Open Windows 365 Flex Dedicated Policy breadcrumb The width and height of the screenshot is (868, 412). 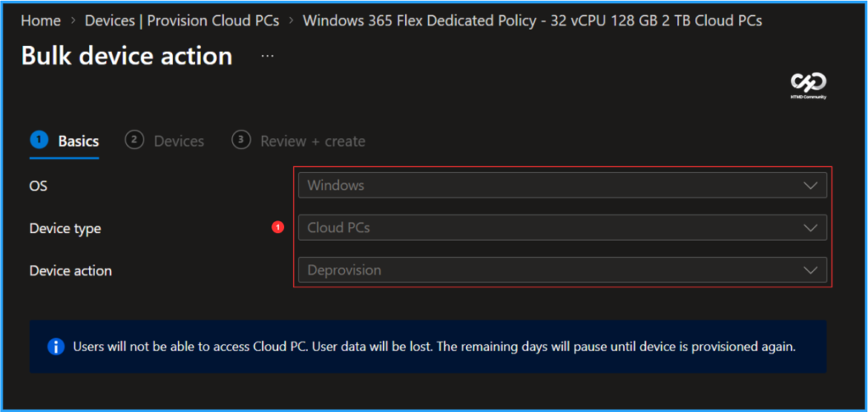532,21
